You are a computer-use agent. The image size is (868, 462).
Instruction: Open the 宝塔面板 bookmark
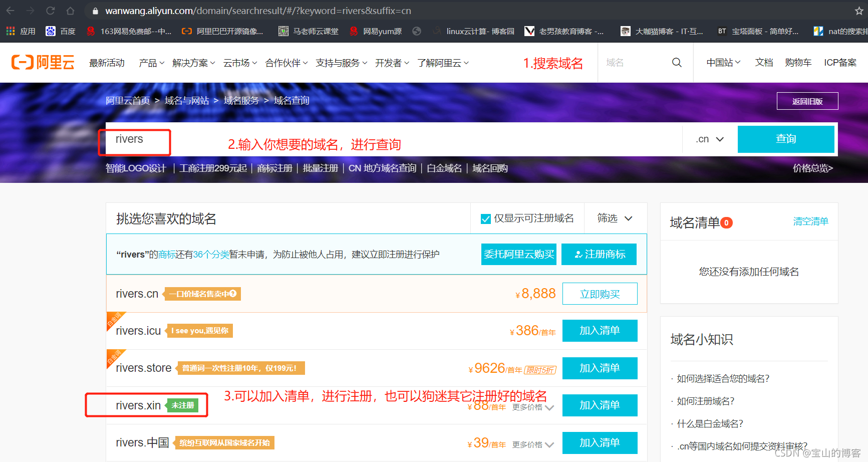tap(758, 31)
